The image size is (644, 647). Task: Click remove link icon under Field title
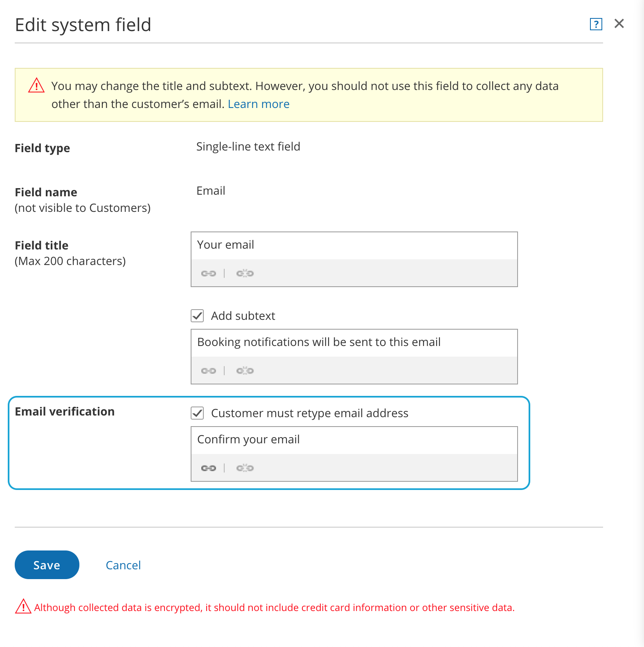click(245, 273)
